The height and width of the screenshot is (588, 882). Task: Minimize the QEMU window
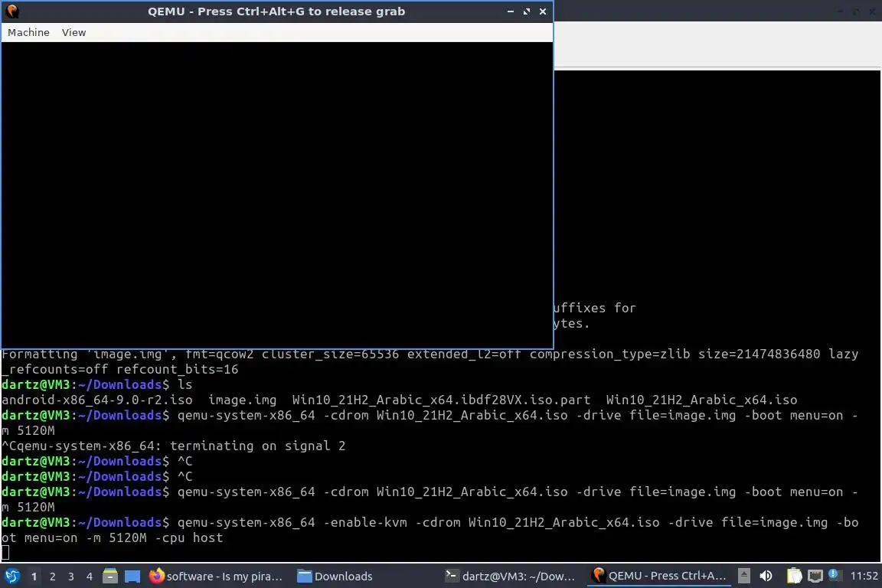pos(510,11)
